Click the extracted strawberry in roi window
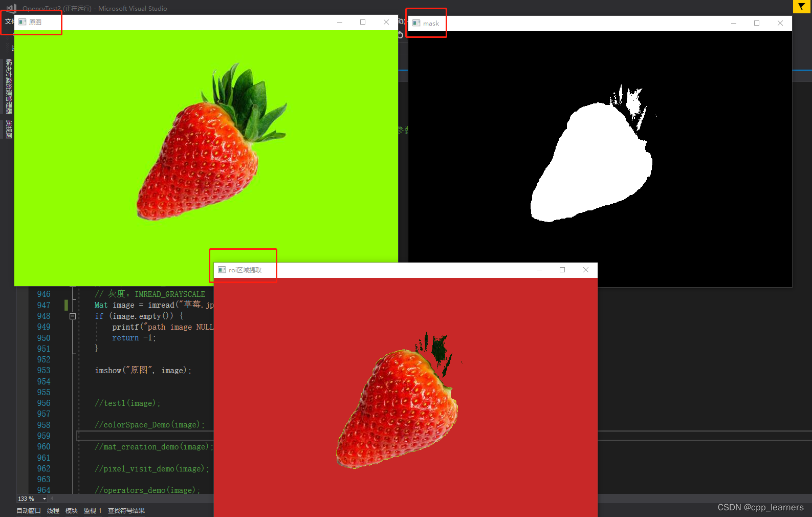Image resolution: width=812 pixels, height=517 pixels. coord(397,408)
